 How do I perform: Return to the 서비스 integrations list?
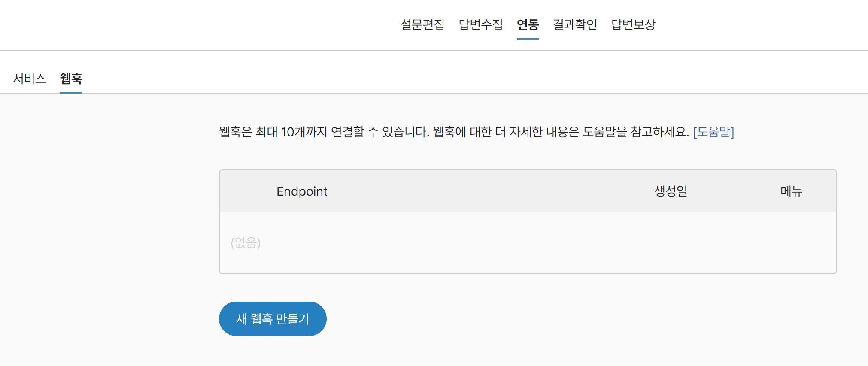pyautogui.click(x=30, y=79)
